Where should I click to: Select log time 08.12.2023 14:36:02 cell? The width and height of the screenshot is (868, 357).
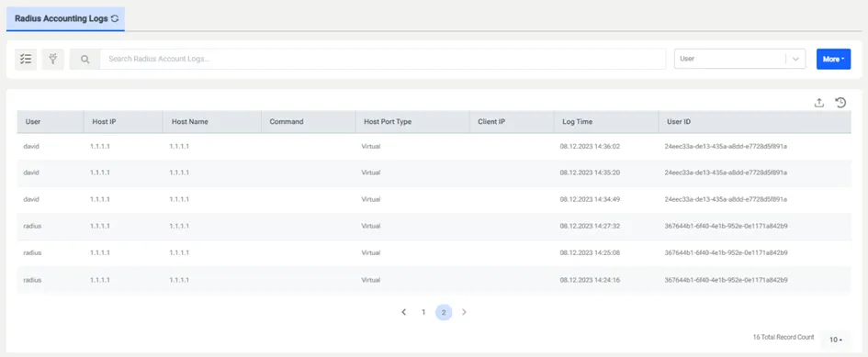[x=590, y=147]
